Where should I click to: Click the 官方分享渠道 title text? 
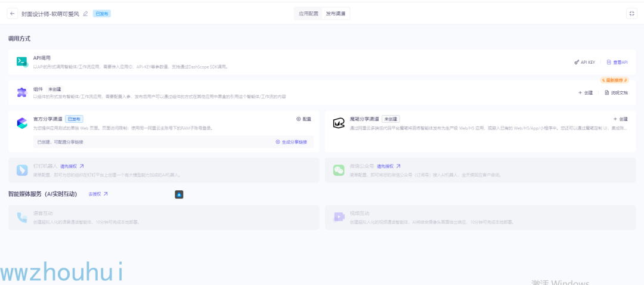pos(48,119)
